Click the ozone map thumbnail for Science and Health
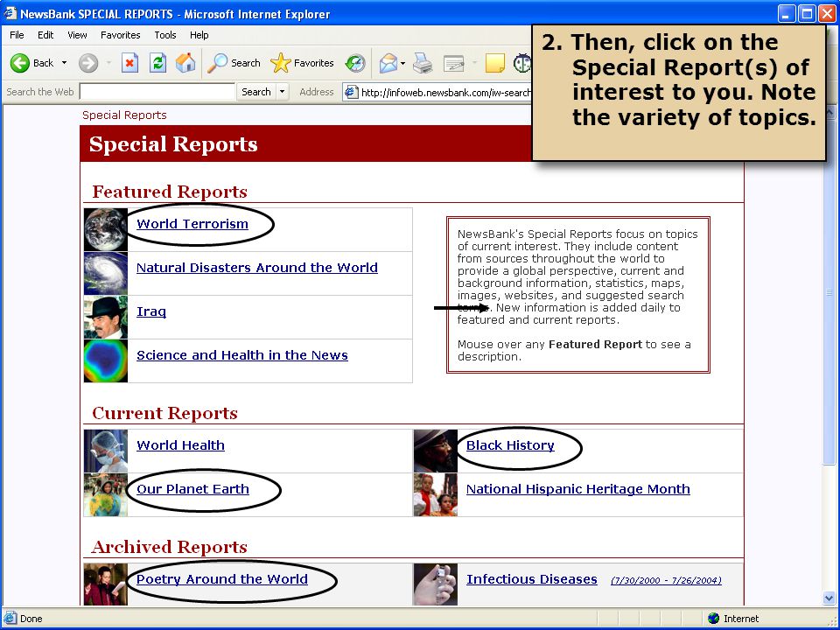Image resolution: width=840 pixels, height=630 pixels. click(106, 361)
